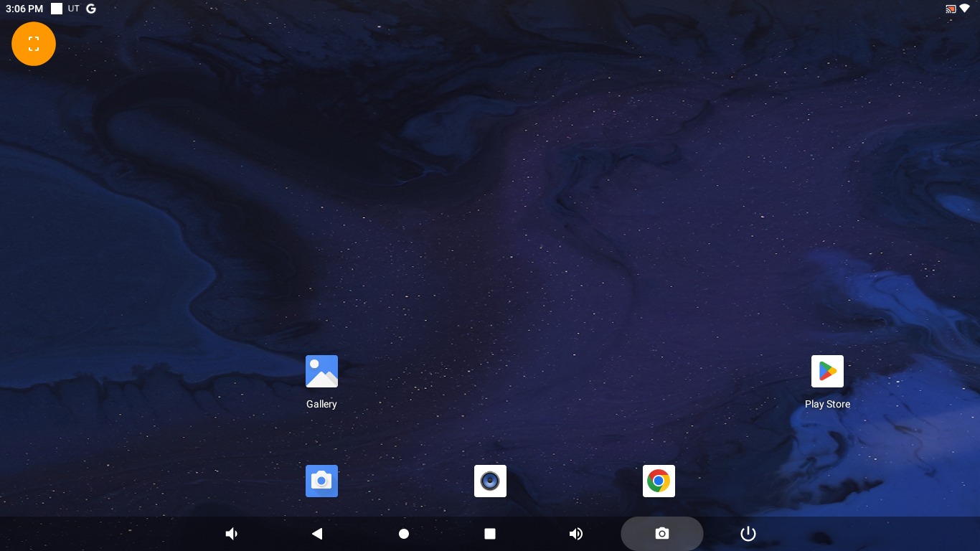Viewport: 980px width, 551px height.
Task: Click the Play Store text label
Action: click(827, 404)
